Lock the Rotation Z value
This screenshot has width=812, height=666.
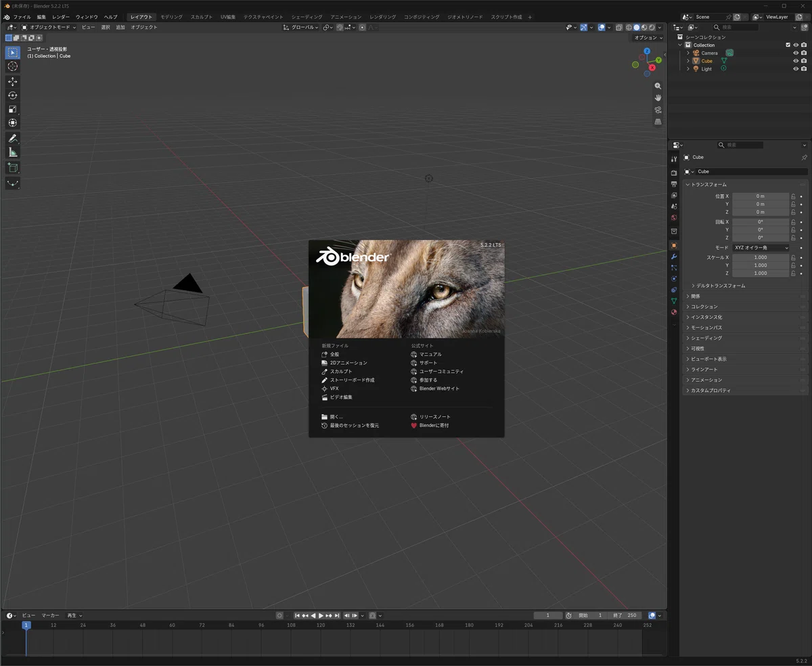(x=793, y=238)
